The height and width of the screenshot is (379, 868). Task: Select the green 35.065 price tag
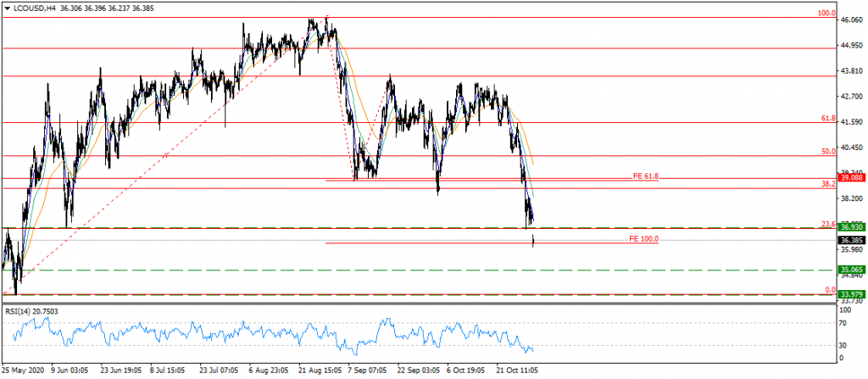pyautogui.click(x=850, y=270)
